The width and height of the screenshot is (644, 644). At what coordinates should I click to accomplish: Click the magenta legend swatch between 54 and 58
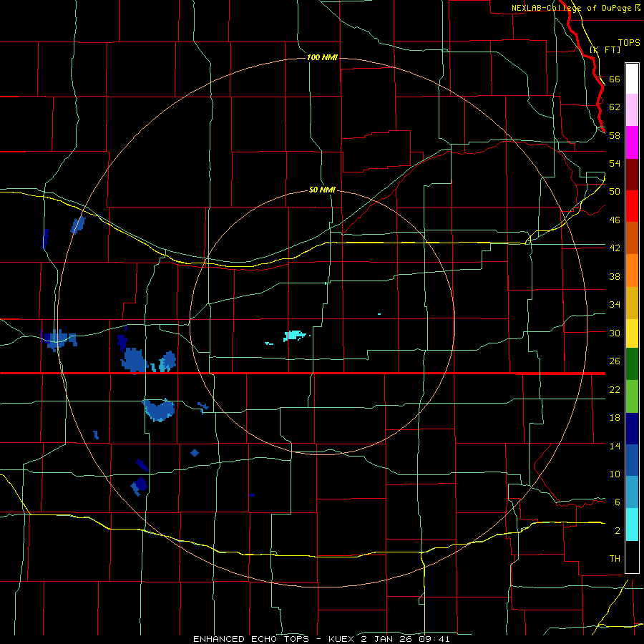click(x=632, y=142)
